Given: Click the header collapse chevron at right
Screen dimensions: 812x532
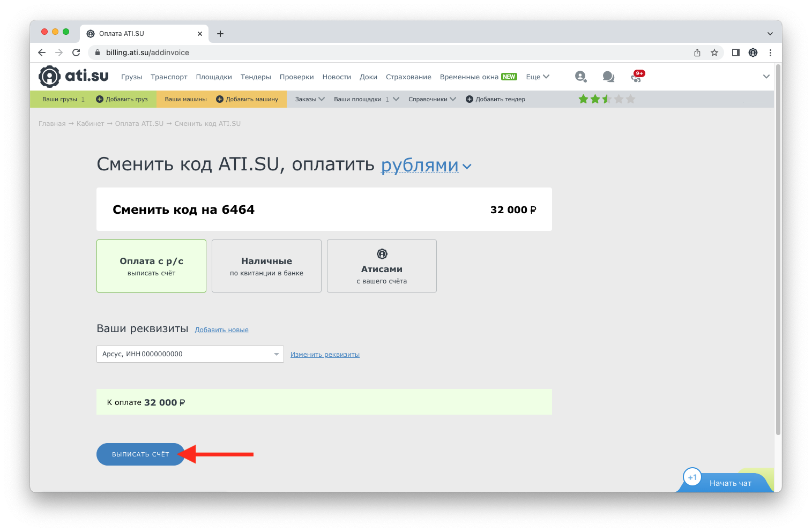Looking at the screenshot, I should (x=766, y=77).
